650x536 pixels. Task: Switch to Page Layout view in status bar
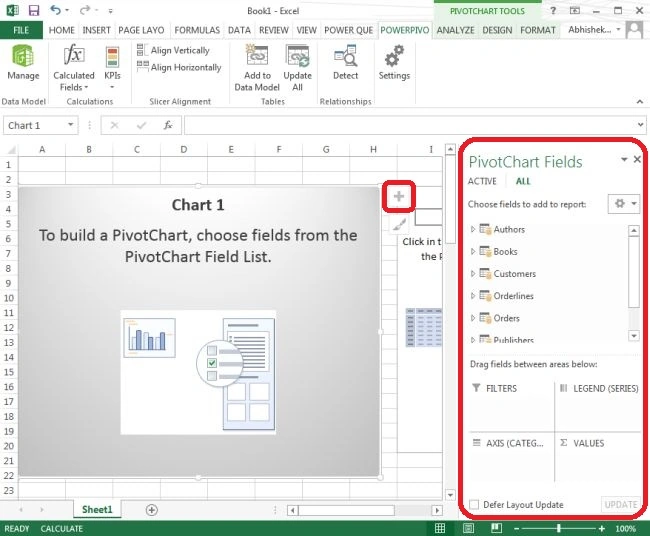pos(468,528)
